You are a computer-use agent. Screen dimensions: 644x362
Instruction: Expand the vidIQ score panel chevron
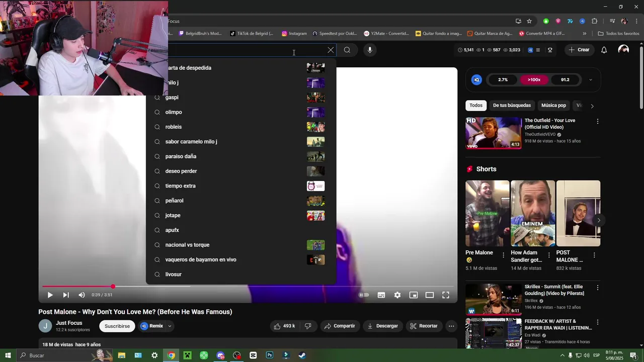click(590, 79)
